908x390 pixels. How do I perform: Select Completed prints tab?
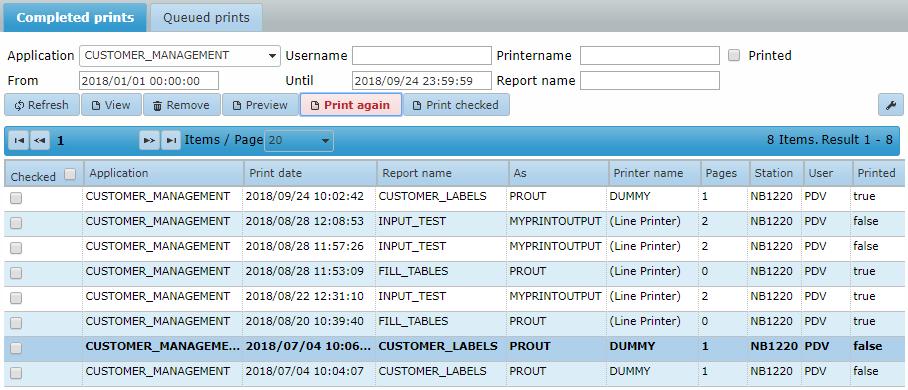click(x=75, y=17)
